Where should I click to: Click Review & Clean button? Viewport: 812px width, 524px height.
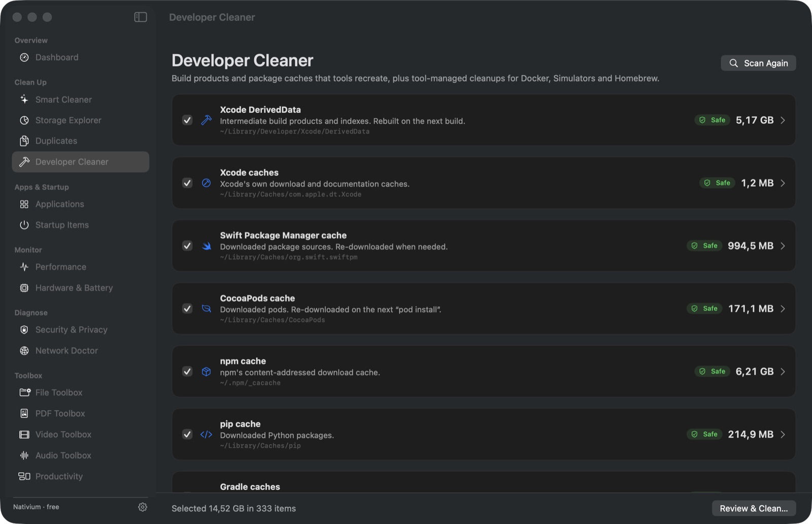(x=754, y=508)
